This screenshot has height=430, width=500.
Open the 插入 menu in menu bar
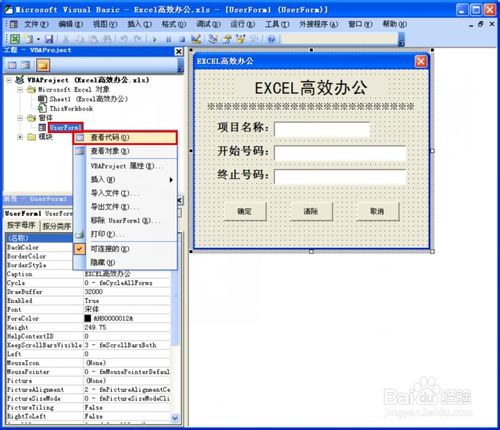tap(139, 24)
